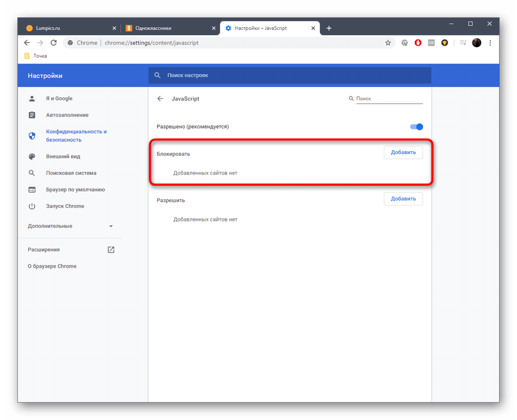Open Extensions via external link icon
This screenshot has height=420, width=517.
111,250
